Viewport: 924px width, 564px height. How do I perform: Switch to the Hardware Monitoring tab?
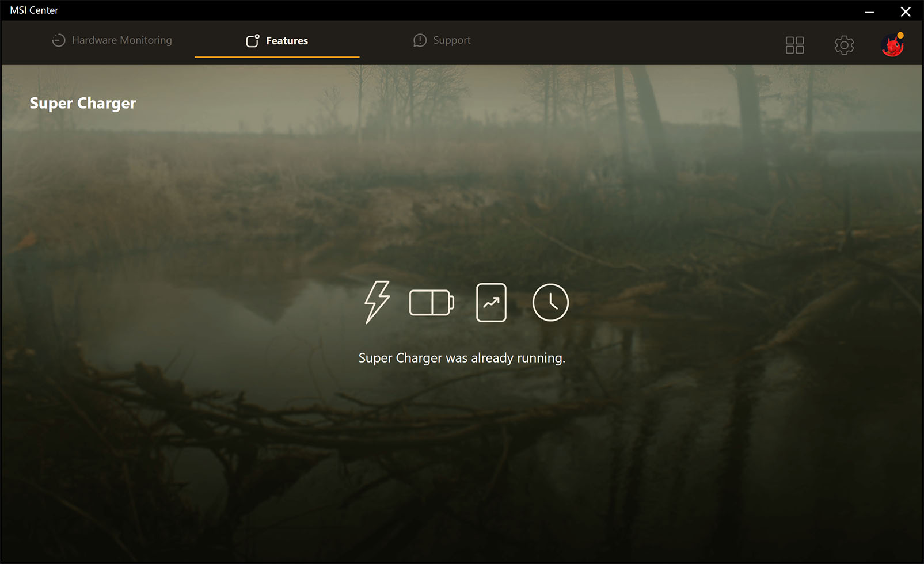click(121, 40)
